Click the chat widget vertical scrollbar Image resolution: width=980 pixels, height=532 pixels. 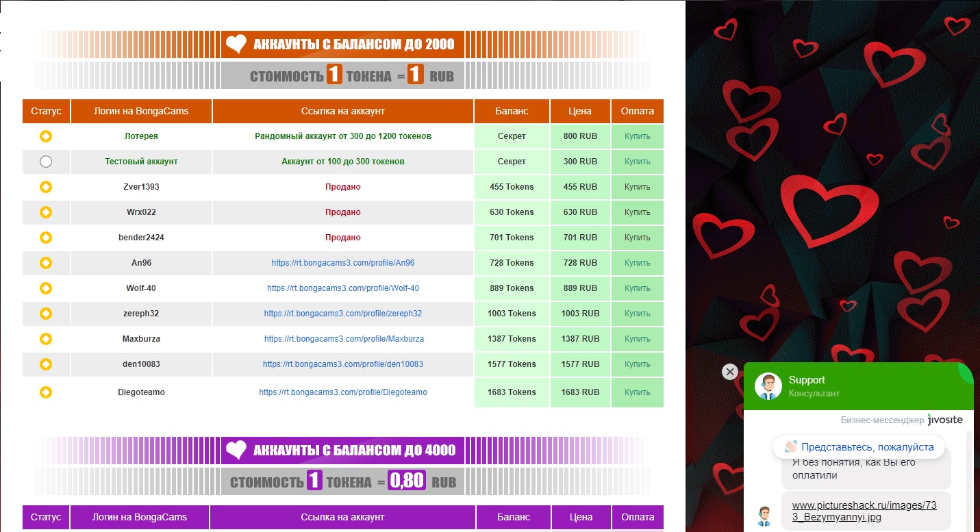pos(970,481)
